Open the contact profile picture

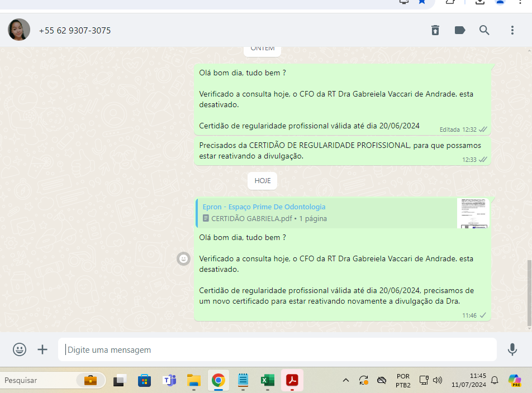(x=19, y=30)
